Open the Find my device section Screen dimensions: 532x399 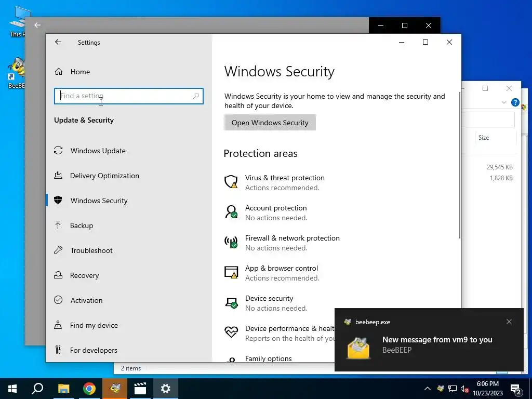(94, 325)
